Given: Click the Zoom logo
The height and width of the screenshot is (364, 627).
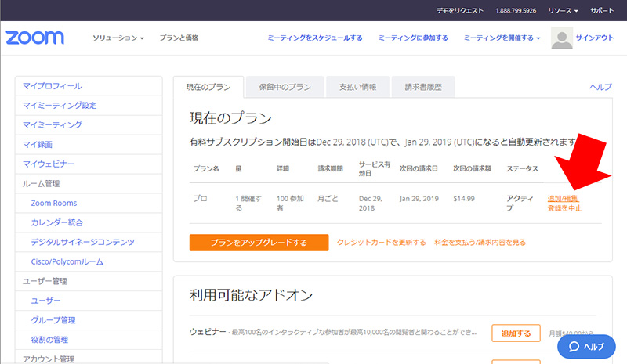Looking at the screenshot, I should [34, 38].
